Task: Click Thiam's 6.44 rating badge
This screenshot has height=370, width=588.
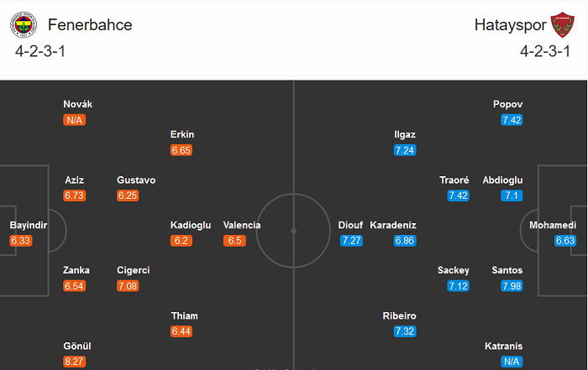Action: click(182, 331)
